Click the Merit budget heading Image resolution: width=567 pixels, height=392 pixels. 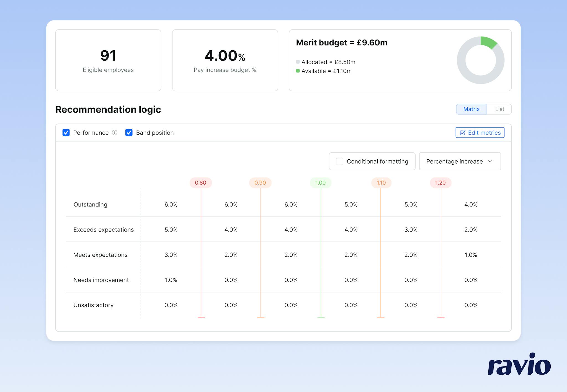[341, 43]
